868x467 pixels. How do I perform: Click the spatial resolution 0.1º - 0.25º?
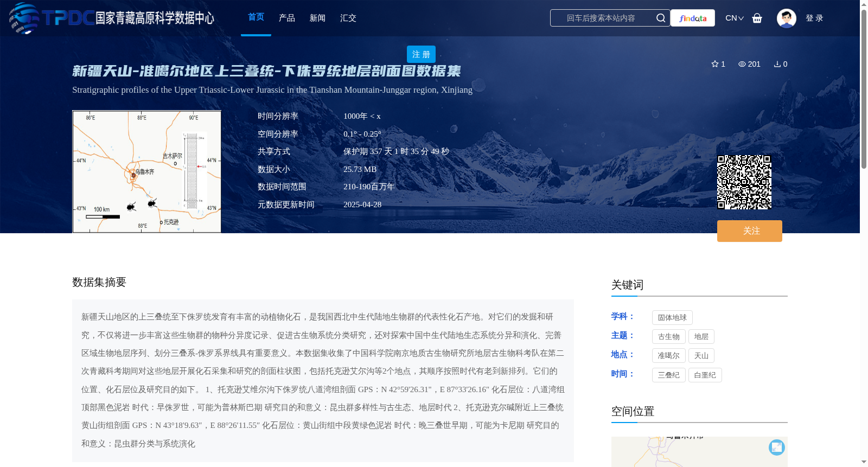coord(362,134)
